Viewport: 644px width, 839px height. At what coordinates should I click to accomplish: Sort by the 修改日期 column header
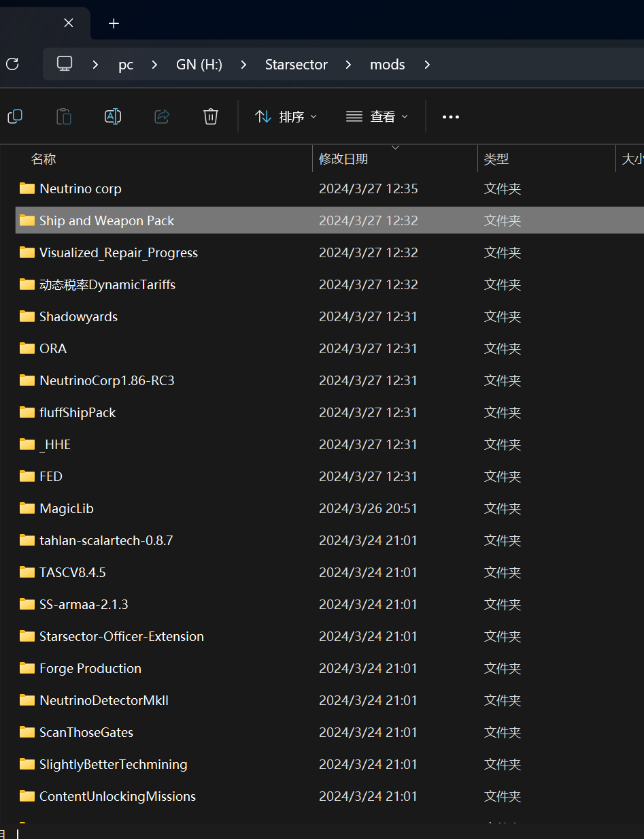click(343, 159)
